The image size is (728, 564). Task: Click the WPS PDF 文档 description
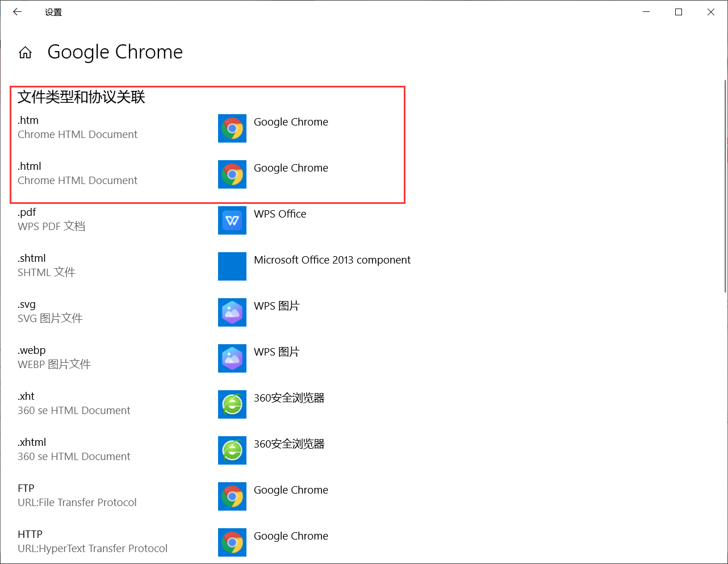(52, 227)
